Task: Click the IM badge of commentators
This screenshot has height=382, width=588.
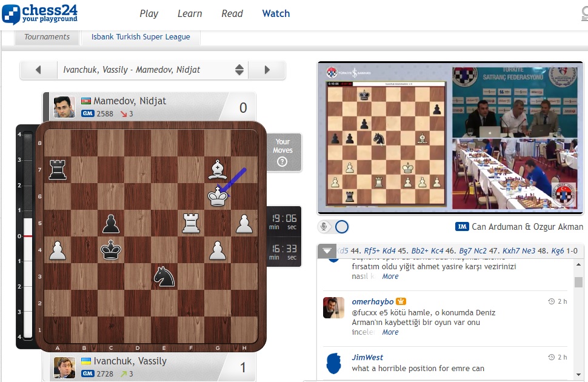Action: pos(462,227)
